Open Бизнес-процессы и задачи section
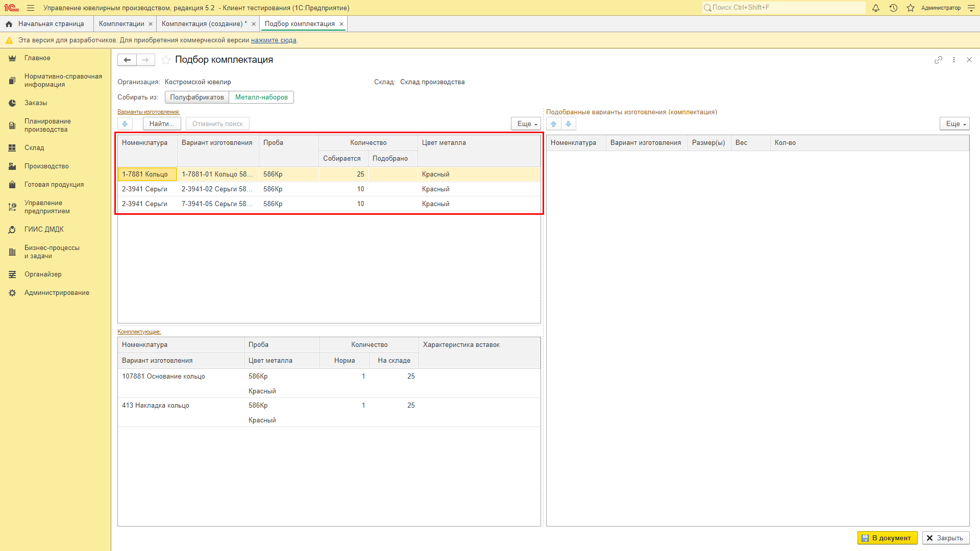Viewport: 980px width, 551px height. [52, 252]
